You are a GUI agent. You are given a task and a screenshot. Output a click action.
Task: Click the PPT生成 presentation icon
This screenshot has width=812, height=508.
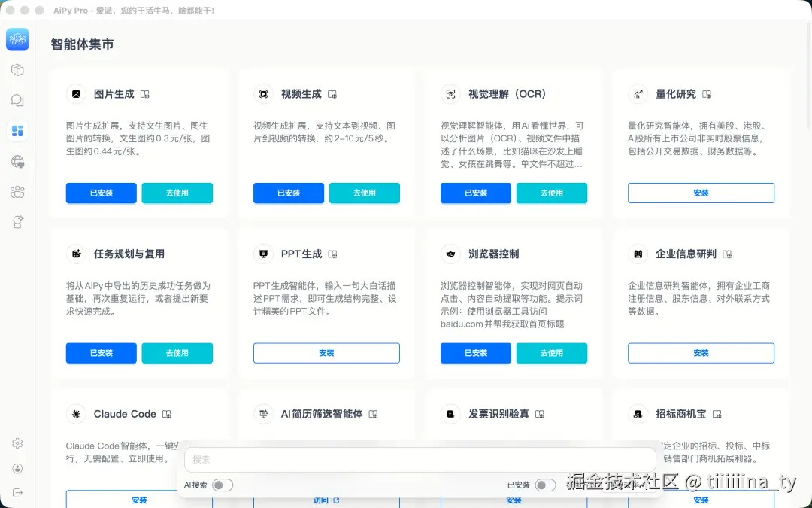point(263,254)
